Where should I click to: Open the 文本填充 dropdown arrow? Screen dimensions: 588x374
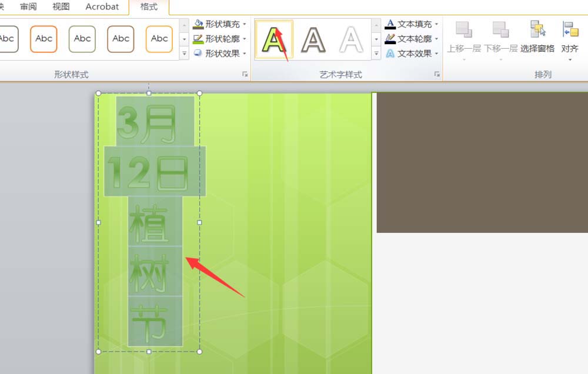coord(436,24)
